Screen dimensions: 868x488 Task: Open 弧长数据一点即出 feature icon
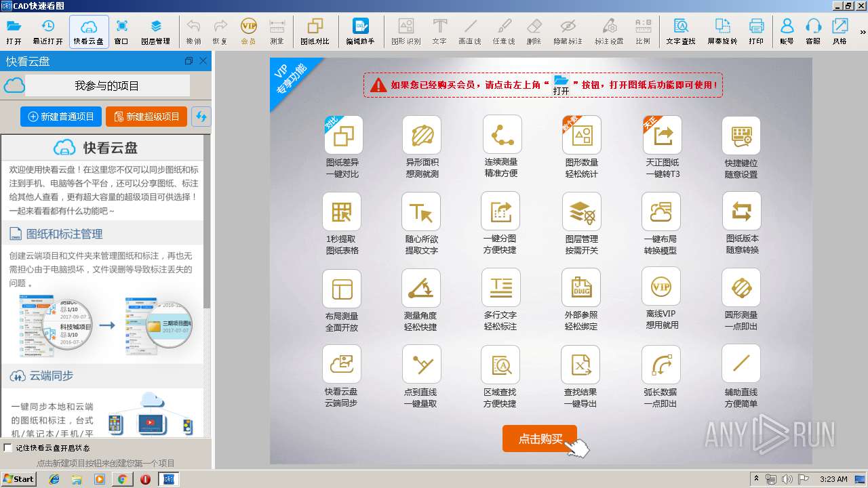coord(661,365)
